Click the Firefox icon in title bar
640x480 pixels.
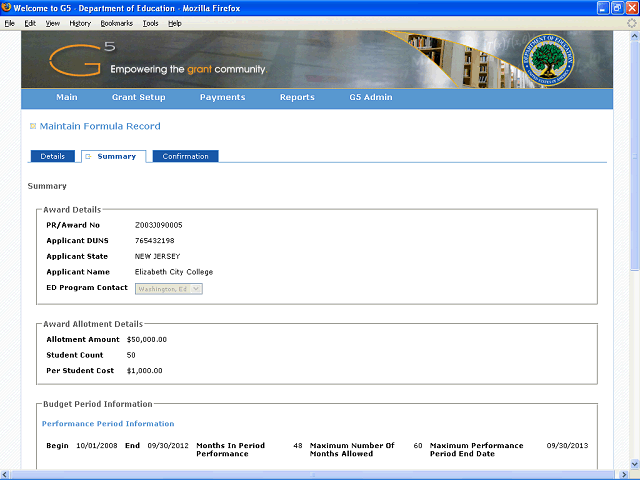point(6,8)
